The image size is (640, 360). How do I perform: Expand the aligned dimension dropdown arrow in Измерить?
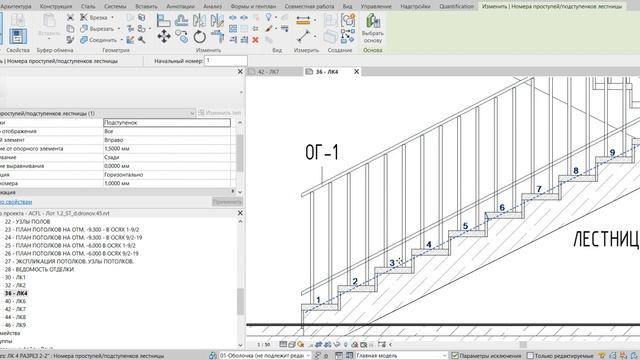coord(315,20)
